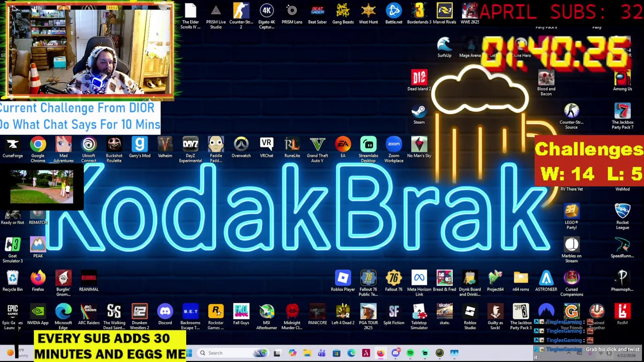Open the PRISM Lens shortcut
Viewport: 644px width, 362px height.
coord(292,14)
